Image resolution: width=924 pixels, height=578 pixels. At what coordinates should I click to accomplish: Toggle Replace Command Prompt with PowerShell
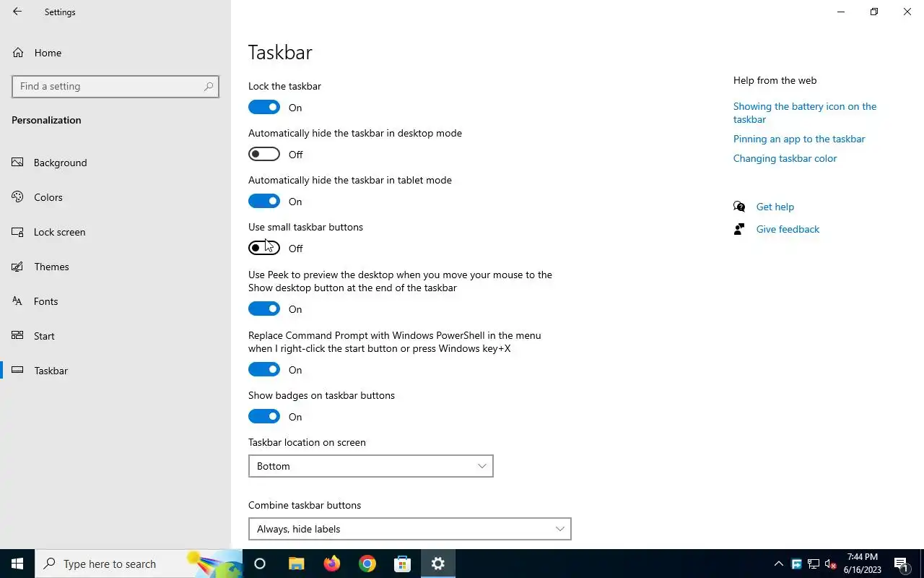264,369
